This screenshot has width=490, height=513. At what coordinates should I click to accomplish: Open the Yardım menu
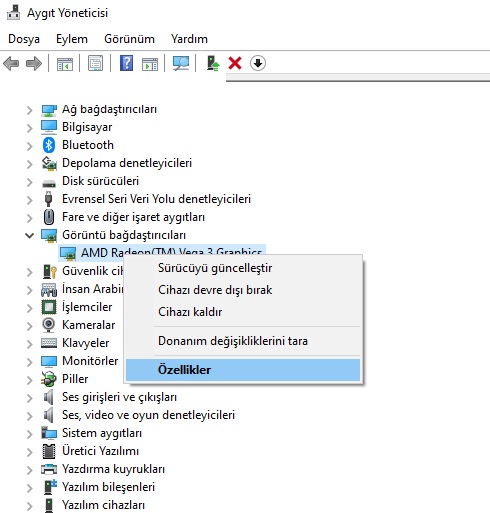[x=189, y=39]
